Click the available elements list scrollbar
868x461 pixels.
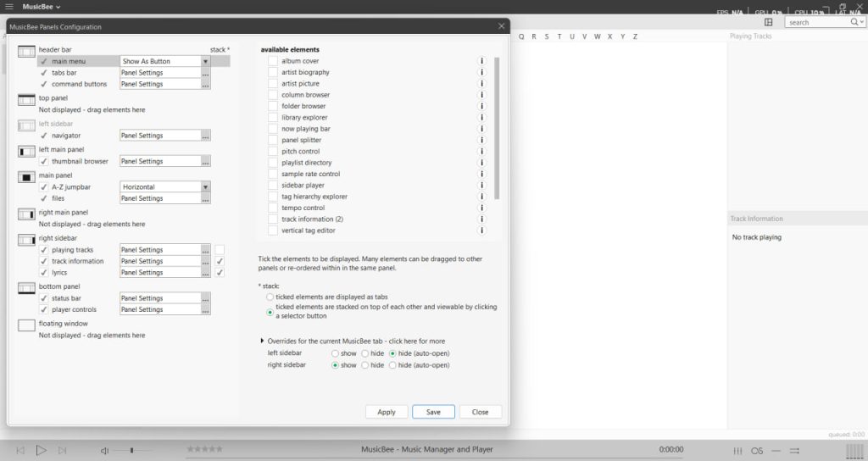coord(497,129)
